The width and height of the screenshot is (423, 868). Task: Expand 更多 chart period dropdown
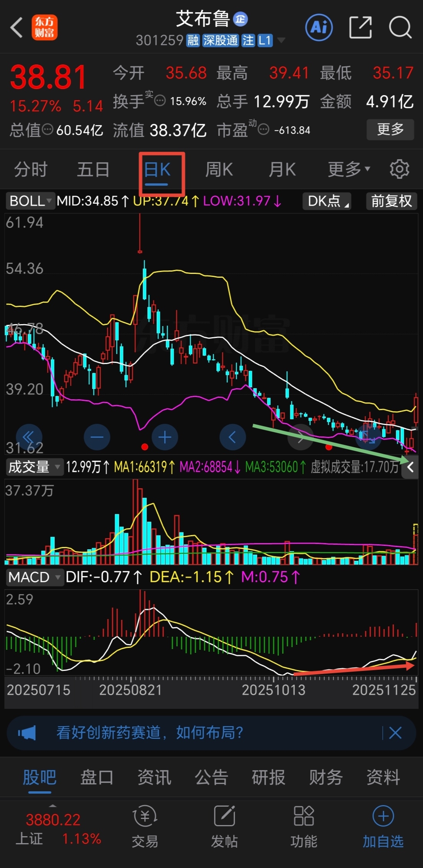[x=349, y=169]
